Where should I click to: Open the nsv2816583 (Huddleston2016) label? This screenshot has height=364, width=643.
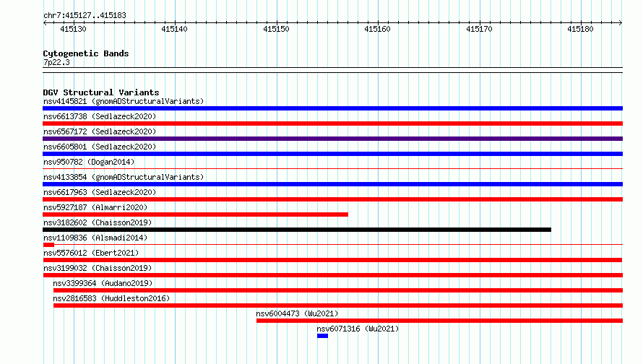pyautogui.click(x=111, y=298)
